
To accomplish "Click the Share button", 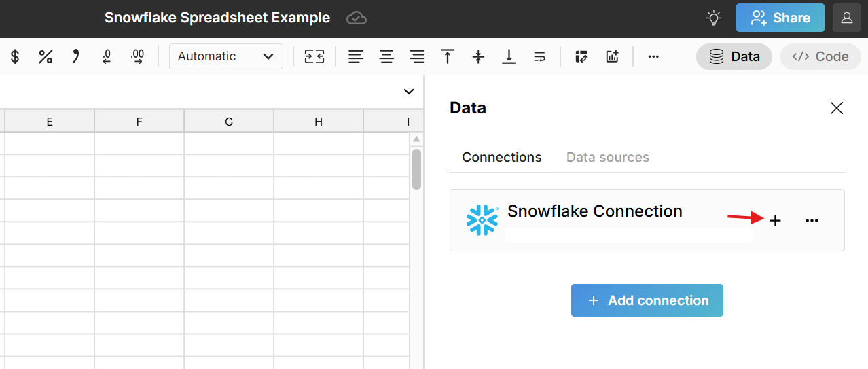I will [780, 18].
